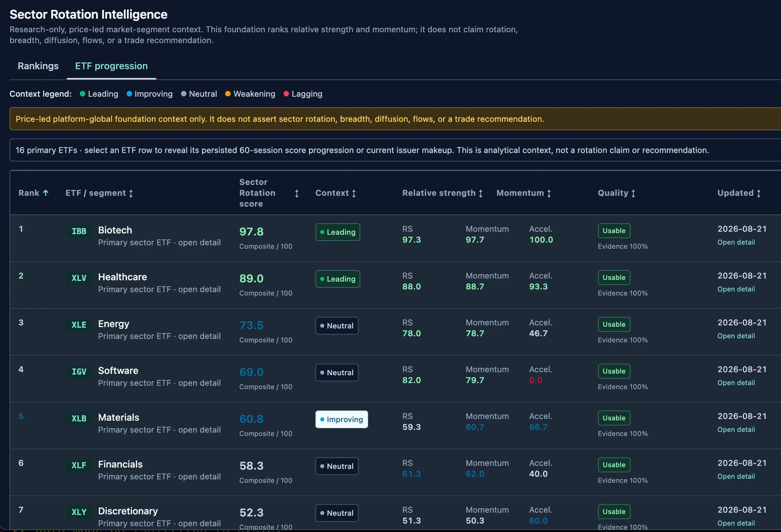Select the Biotech segment name
This screenshot has height=532, width=781.
coord(115,230)
